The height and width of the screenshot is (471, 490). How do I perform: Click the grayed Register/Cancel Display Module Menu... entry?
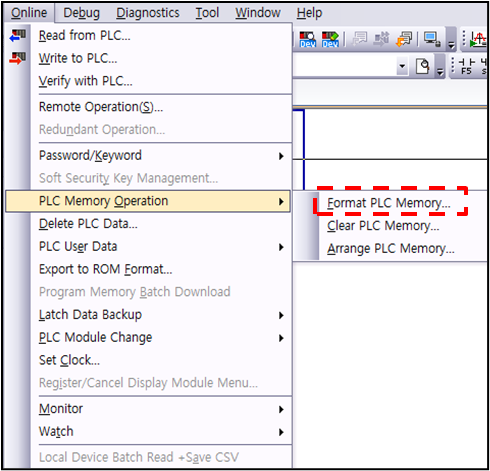pyautogui.click(x=148, y=383)
